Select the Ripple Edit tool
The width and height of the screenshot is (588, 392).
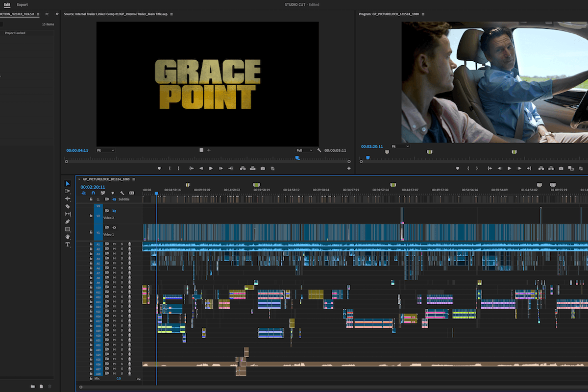click(68, 198)
